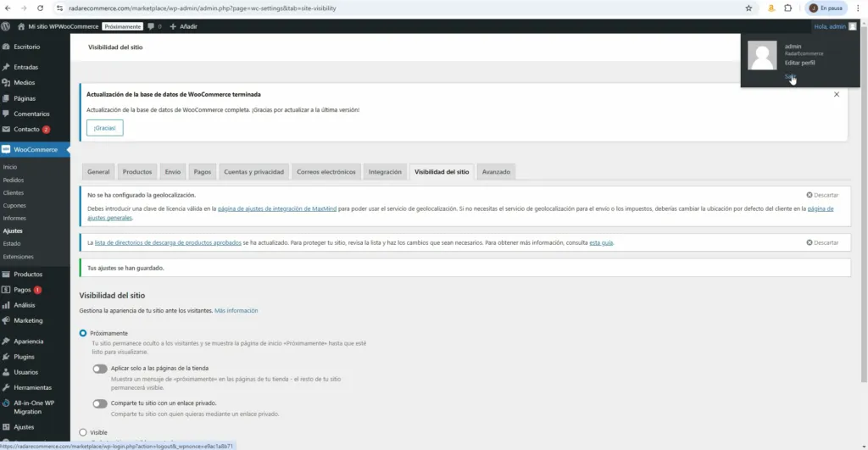Click the ¡Gracias! button
This screenshot has width=868, height=450.
click(x=104, y=128)
